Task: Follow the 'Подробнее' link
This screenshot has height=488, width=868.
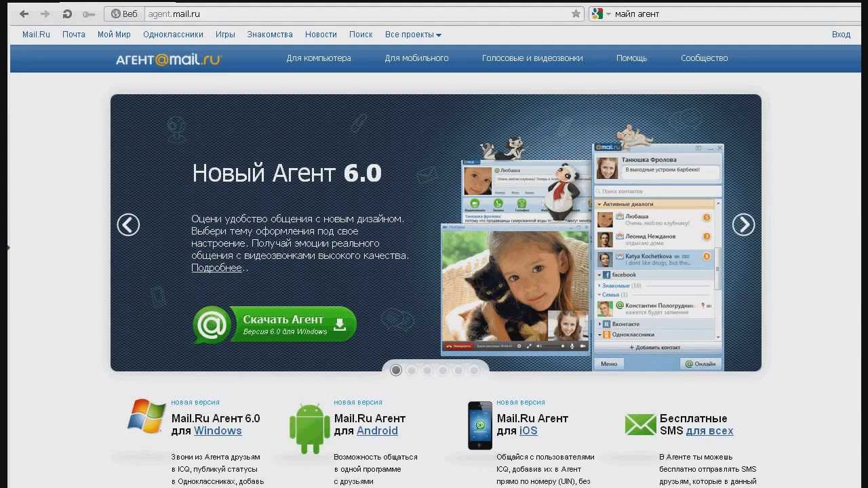Action: [216, 268]
